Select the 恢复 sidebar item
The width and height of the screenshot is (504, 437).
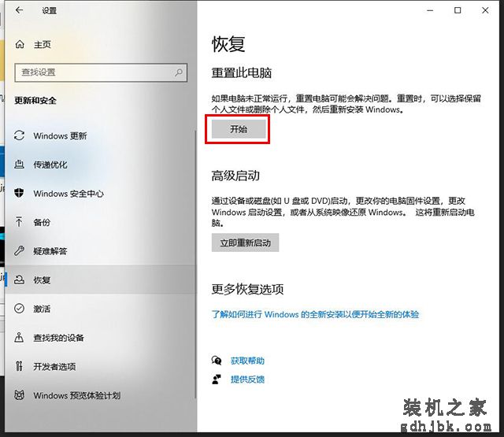(100, 280)
